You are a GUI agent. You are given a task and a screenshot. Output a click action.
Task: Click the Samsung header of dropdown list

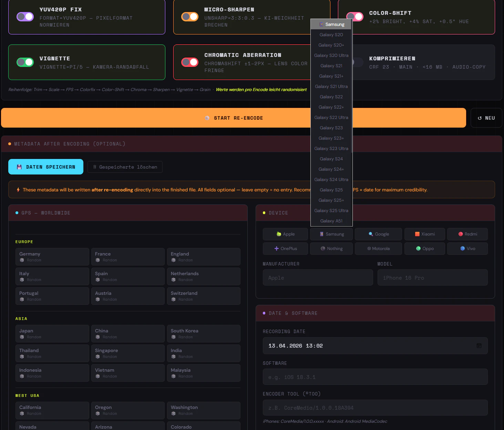pyautogui.click(x=331, y=24)
